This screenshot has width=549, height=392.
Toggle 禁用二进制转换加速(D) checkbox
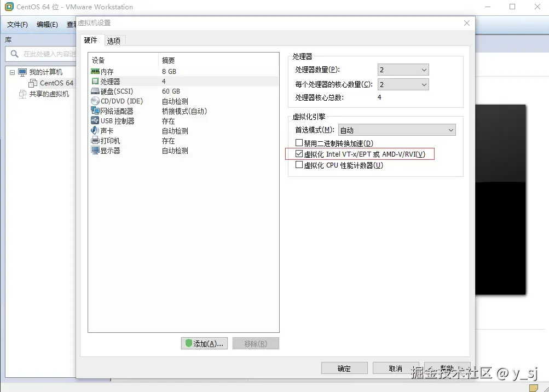pyautogui.click(x=299, y=143)
